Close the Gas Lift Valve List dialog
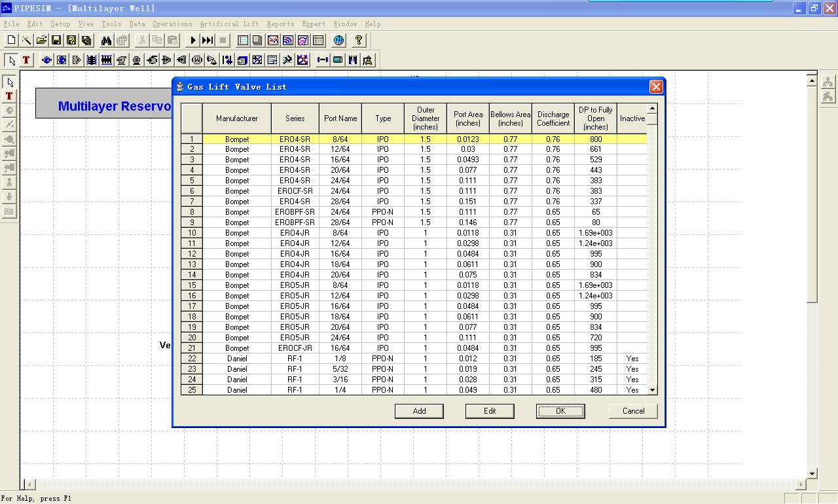Screen dimensions: 838x504 656,86
